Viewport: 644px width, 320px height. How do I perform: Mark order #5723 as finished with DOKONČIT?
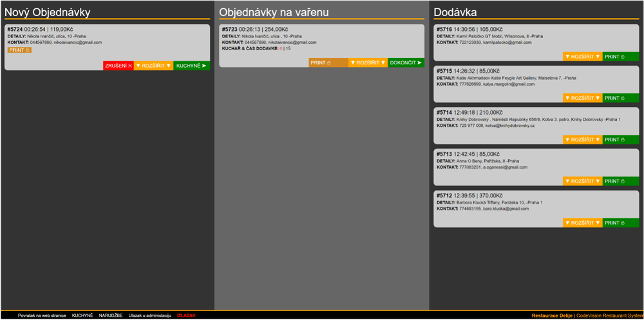(406, 62)
